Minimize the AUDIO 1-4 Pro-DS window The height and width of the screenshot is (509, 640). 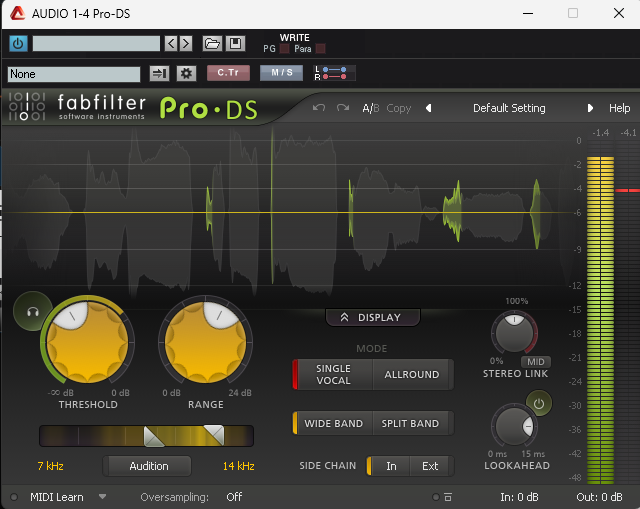528,13
